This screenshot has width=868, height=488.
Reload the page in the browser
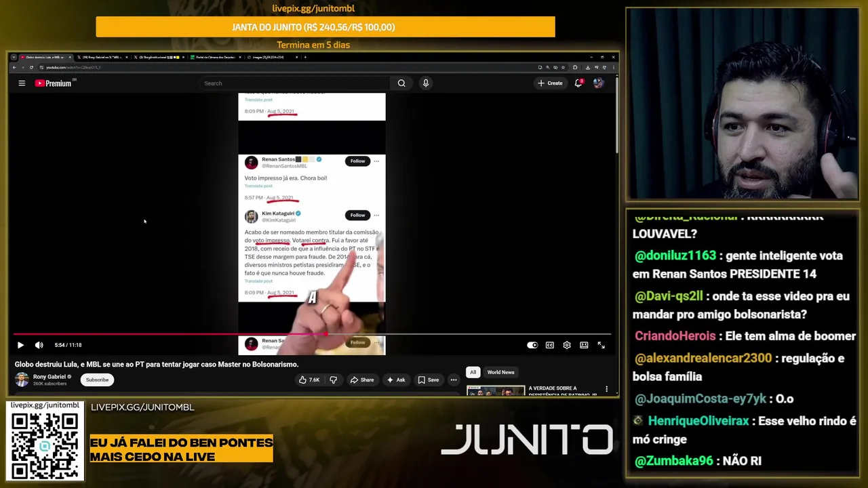click(x=31, y=67)
